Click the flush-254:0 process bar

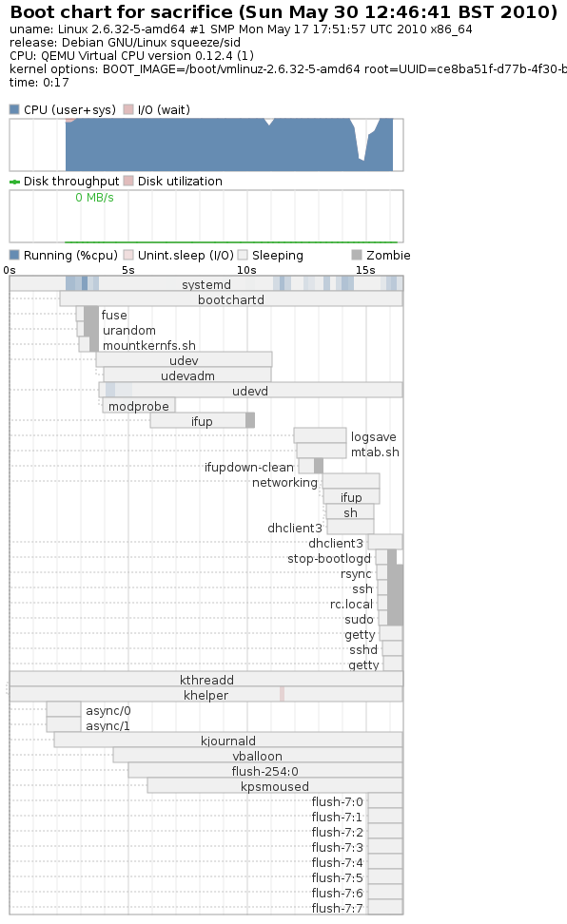[x=265, y=771]
